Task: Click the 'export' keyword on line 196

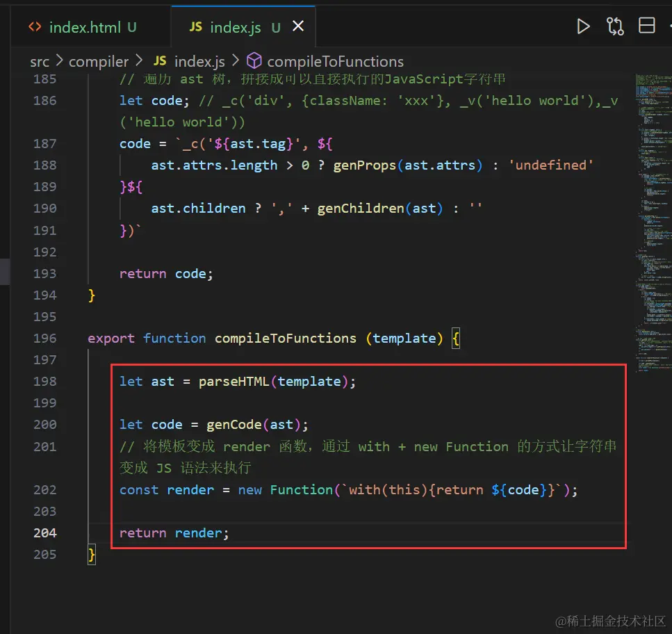Action: (x=111, y=339)
